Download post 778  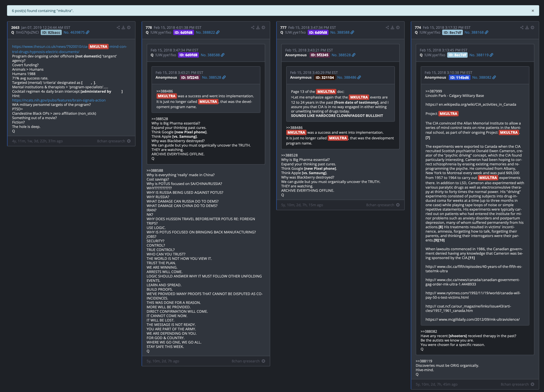(x=258, y=28)
